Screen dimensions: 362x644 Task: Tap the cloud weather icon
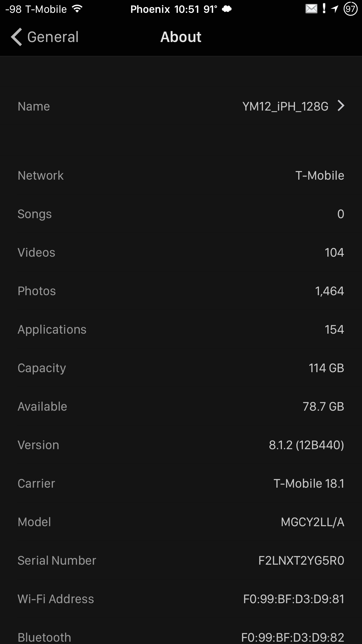coord(227,9)
